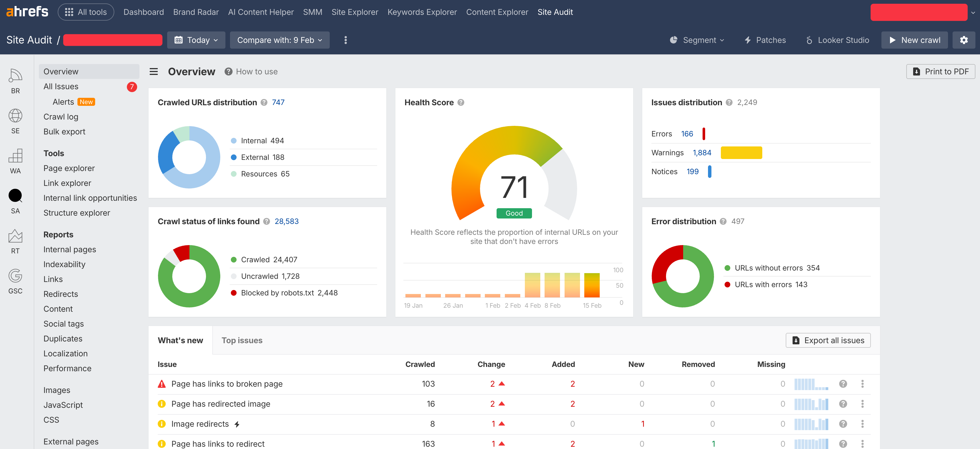Open the three-dot menu next to Compare with
The height and width of the screenshot is (449, 980).
345,40
